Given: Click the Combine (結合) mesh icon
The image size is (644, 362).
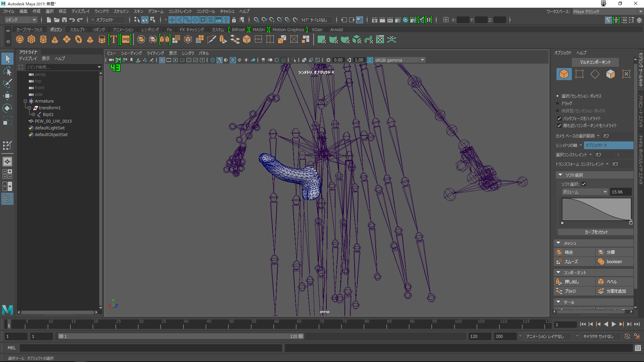Looking at the screenshot, I should click(x=559, y=252).
